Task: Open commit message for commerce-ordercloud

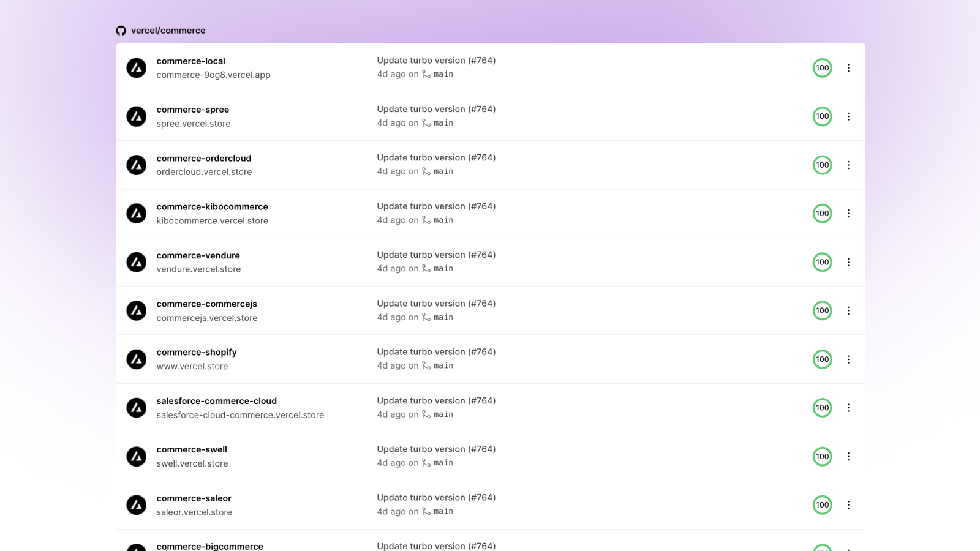Action: point(435,157)
